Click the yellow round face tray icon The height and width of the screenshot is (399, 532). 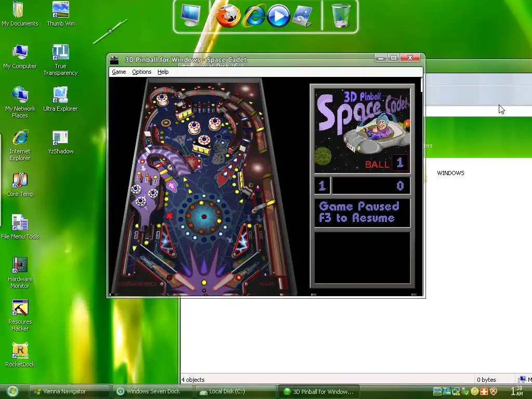point(474,392)
